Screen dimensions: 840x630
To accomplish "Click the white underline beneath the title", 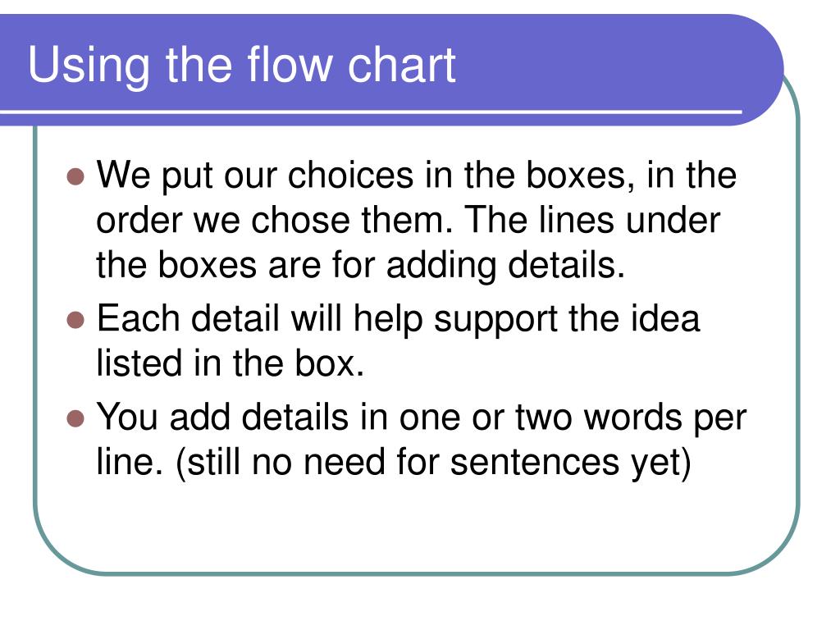I will click(369, 111).
